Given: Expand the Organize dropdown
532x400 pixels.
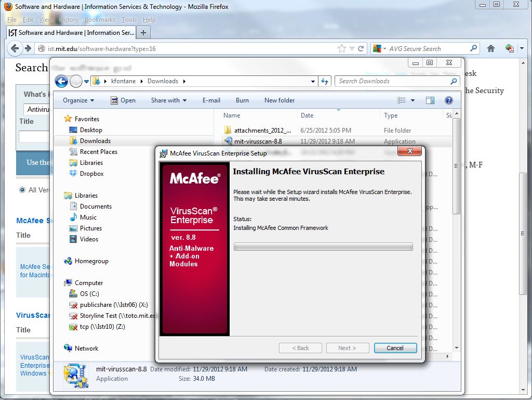Looking at the screenshot, I should click(78, 100).
